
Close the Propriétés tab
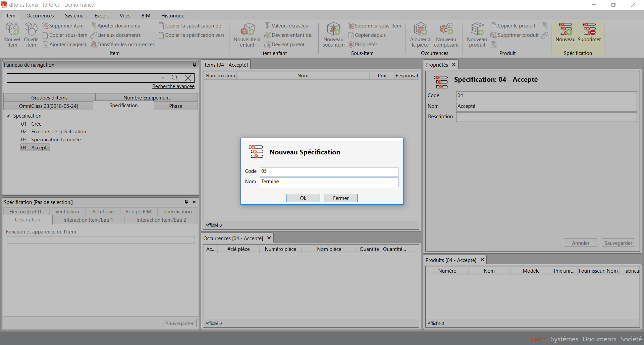[x=454, y=65]
